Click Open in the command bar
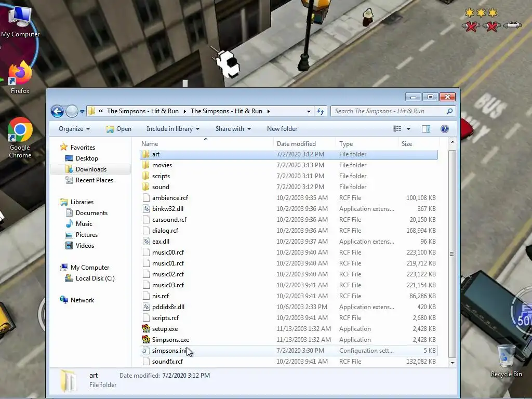The image size is (532, 399). [119, 129]
